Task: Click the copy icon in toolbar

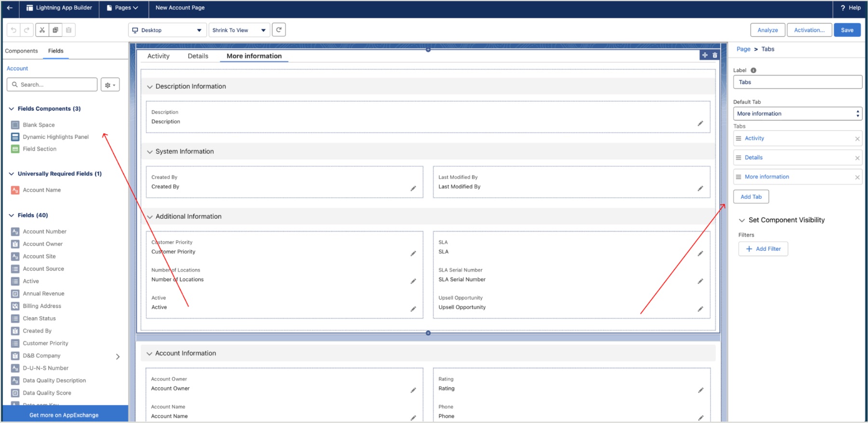Action: click(55, 30)
